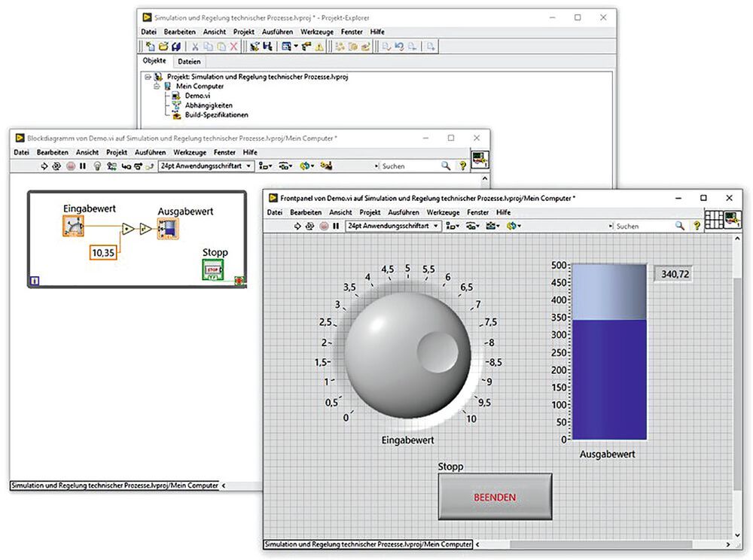Edit the 10,35 numeric constant
753x560 pixels.
click(102, 253)
